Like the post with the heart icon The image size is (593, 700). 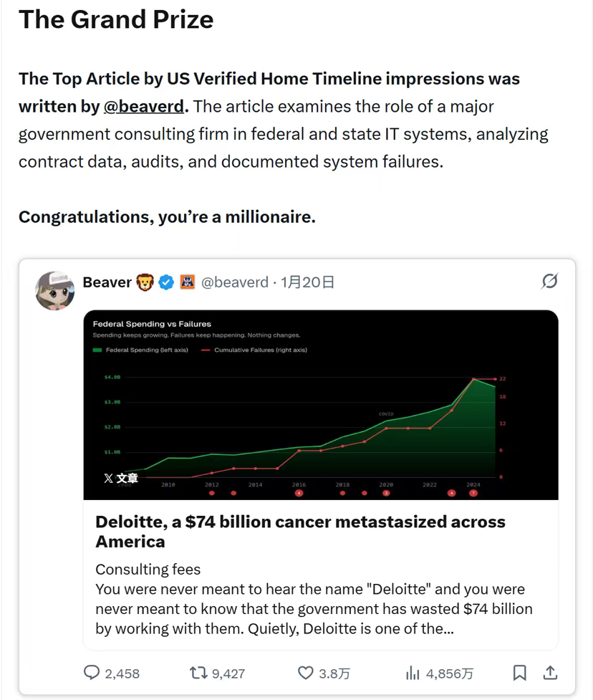coord(306,673)
